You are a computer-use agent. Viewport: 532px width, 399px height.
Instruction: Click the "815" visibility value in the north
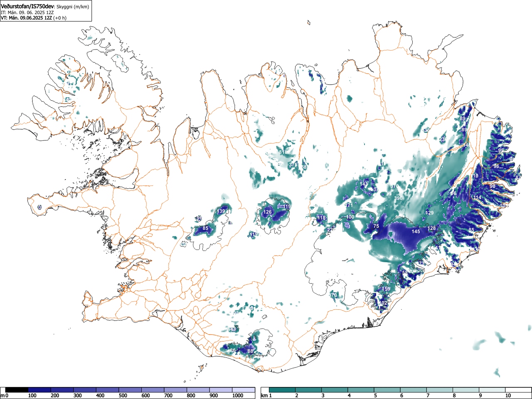click(x=283, y=152)
